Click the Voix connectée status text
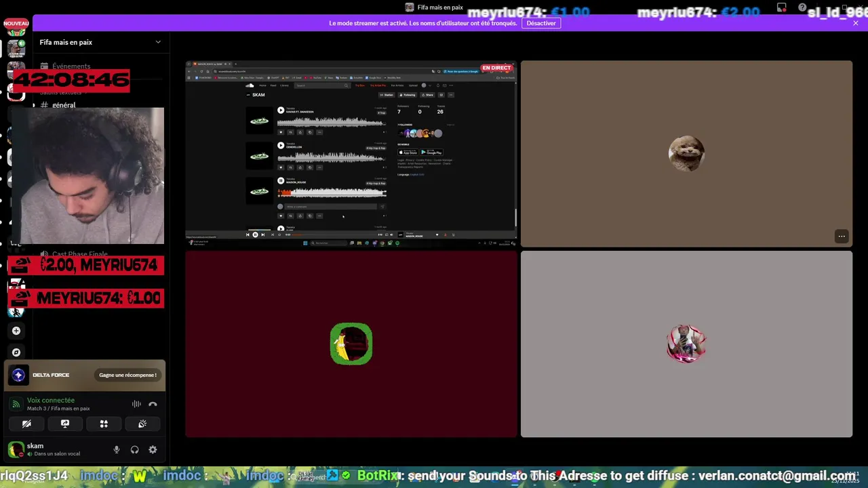Image resolution: width=868 pixels, height=488 pixels. click(x=51, y=401)
